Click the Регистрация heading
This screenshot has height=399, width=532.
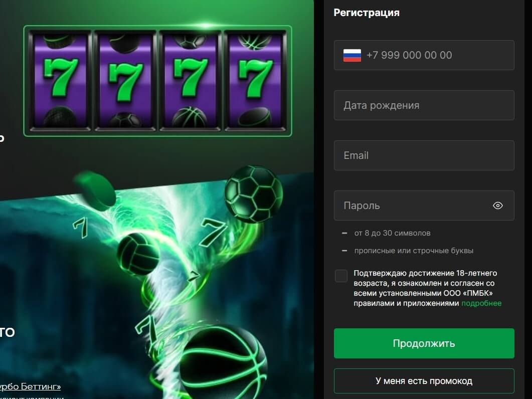(x=367, y=13)
